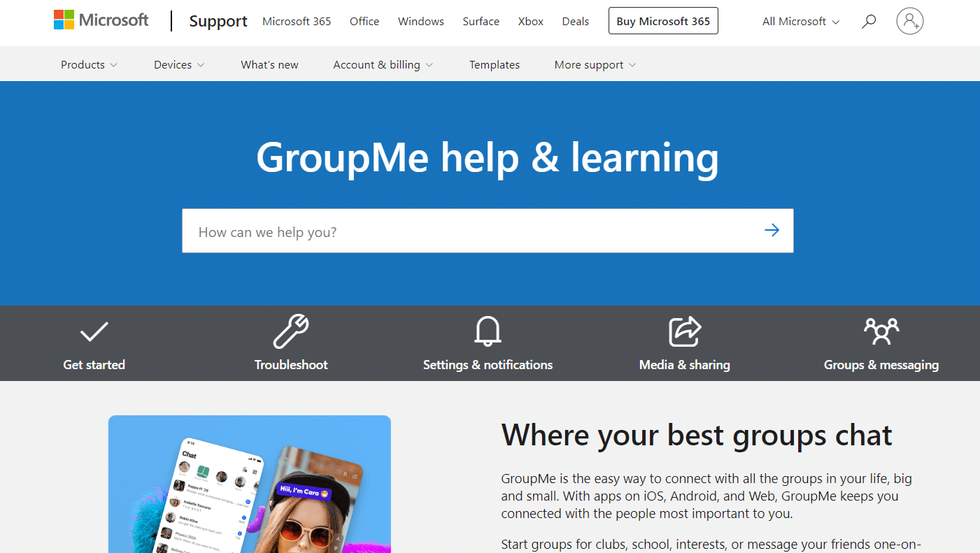980x553 pixels.
Task: Expand the More support menu
Action: click(594, 64)
